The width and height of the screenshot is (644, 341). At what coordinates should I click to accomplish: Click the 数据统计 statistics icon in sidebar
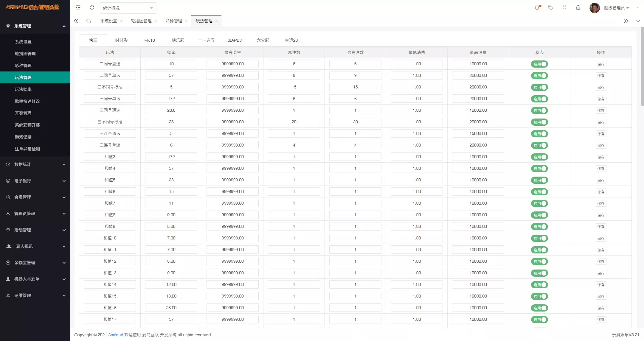[7, 164]
